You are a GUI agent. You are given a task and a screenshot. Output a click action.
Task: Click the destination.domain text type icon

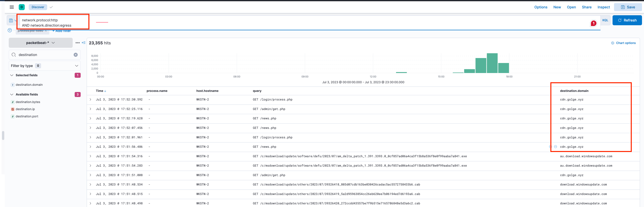click(x=13, y=85)
